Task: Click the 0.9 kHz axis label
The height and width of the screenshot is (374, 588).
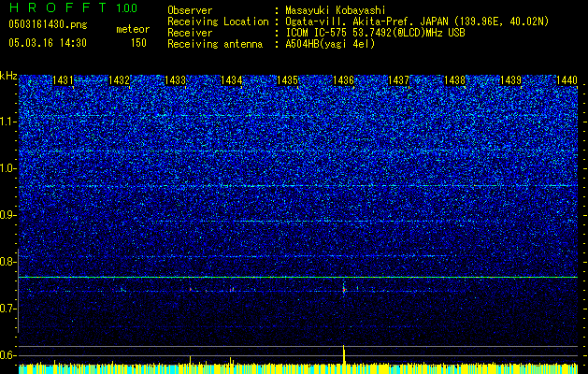Action: click(x=8, y=215)
